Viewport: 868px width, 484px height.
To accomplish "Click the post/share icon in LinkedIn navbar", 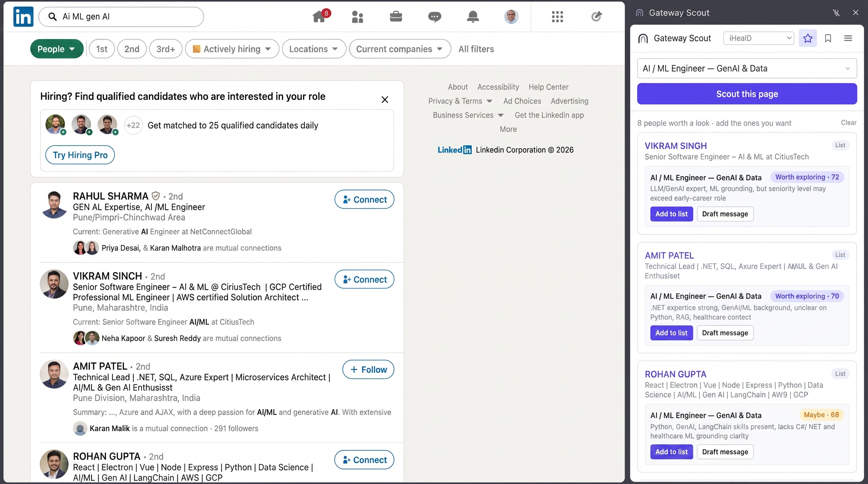I will click(x=596, y=16).
